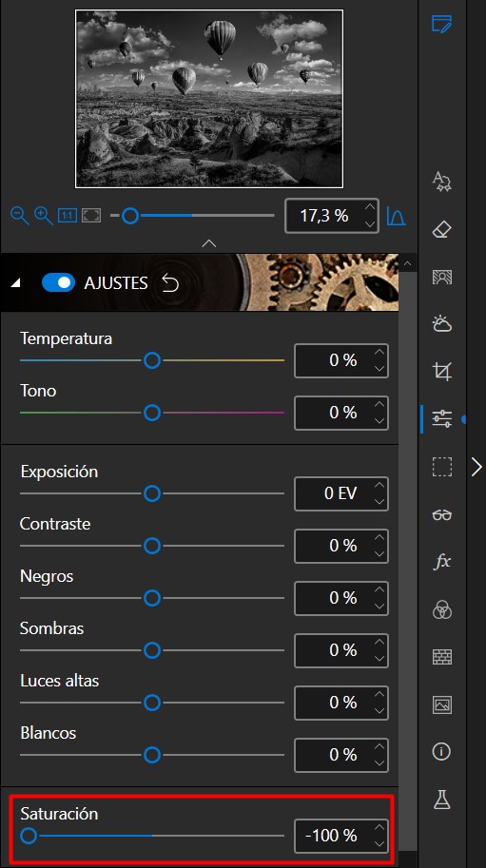Click the scrollbar up arrow
The image size is (486, 868).
(407, 263)
